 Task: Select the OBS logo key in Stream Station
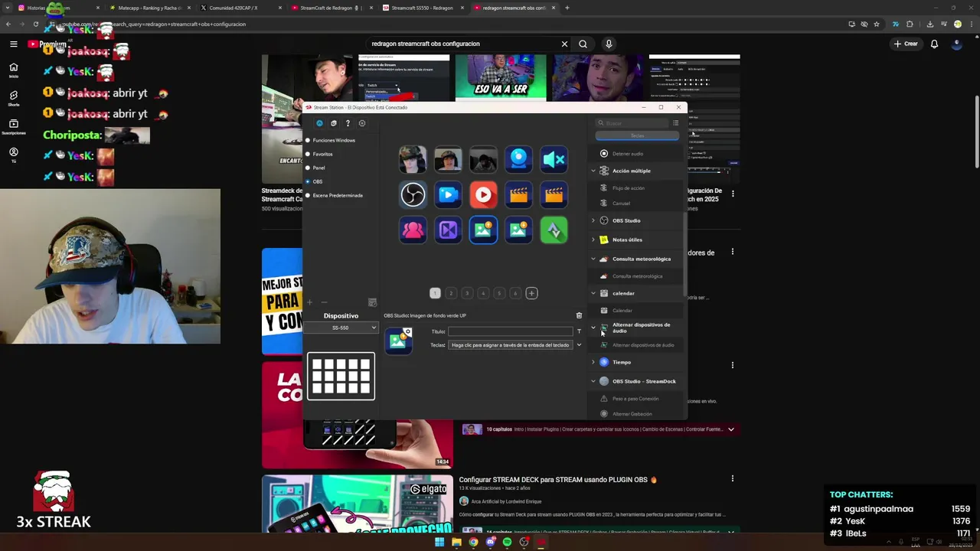[413, 194]
